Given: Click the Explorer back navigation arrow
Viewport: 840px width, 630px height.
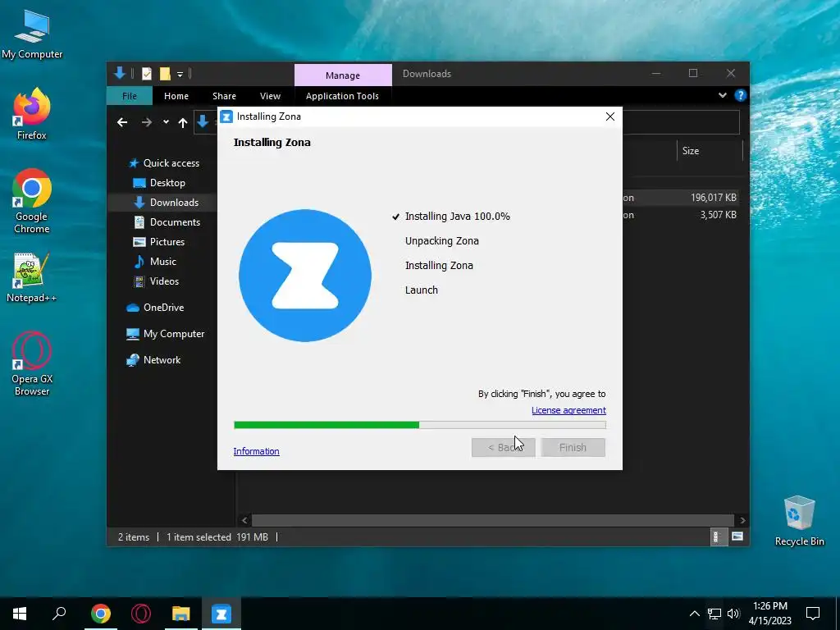Looking at the screenshot, I should pos(122,123).
